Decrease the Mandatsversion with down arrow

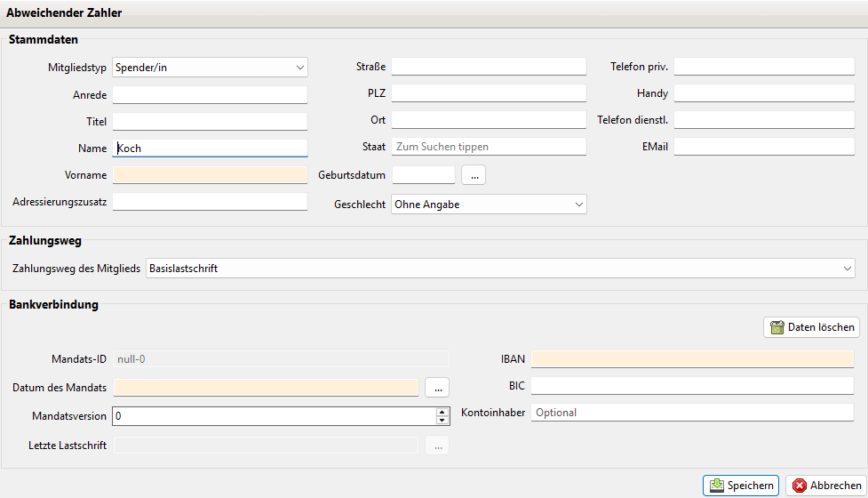pyautogui.click(x=442, y=420)
